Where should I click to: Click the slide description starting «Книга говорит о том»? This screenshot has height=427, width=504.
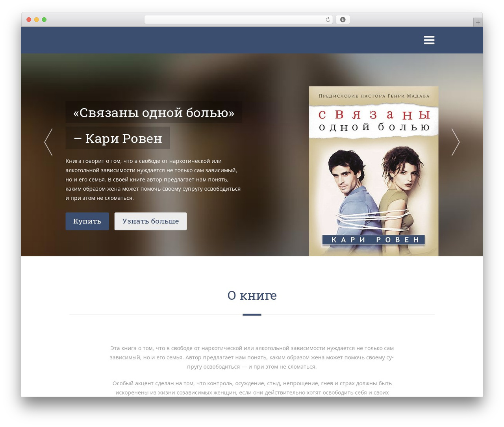click(x=153, y=180)
